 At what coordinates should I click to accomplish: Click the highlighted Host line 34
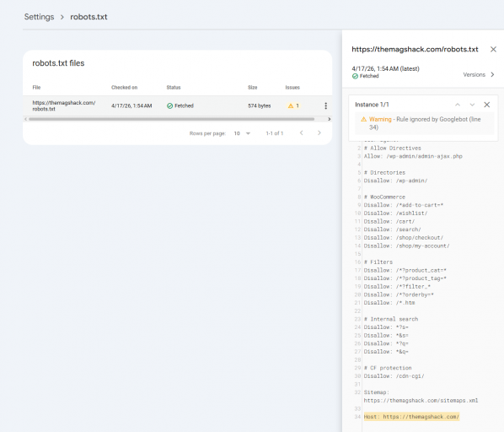[x=411, y=417]
